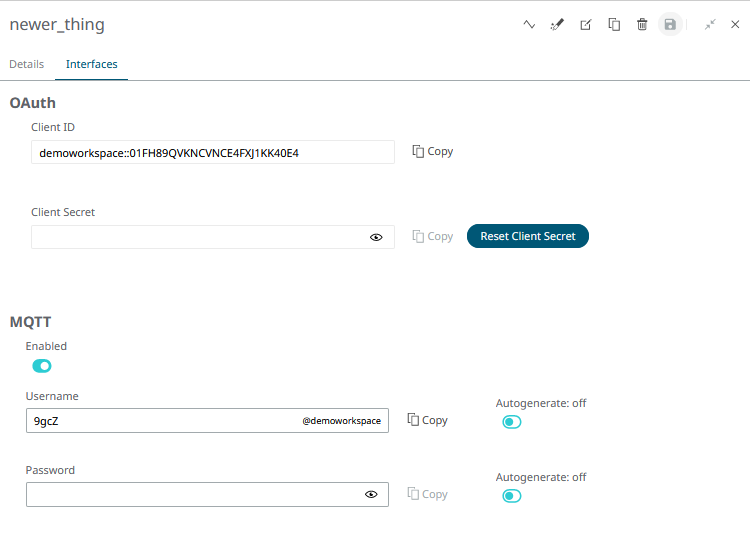Screen dimensions: 750x534
Task: Copy the MQTT username
Action: pos(428,420)
